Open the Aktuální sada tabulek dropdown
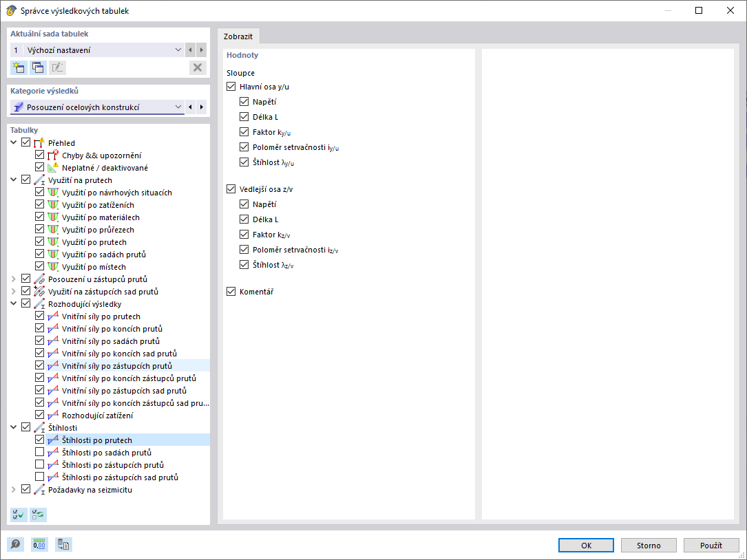 coord(178,50)
